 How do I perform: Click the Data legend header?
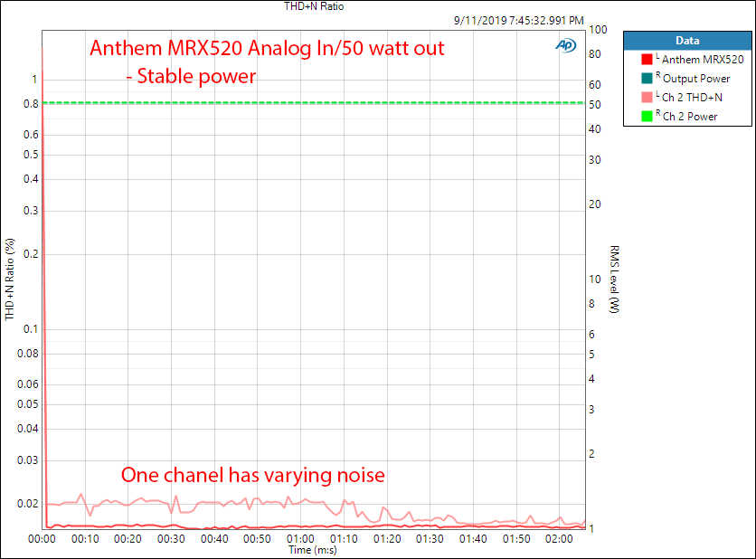point(687,41)
